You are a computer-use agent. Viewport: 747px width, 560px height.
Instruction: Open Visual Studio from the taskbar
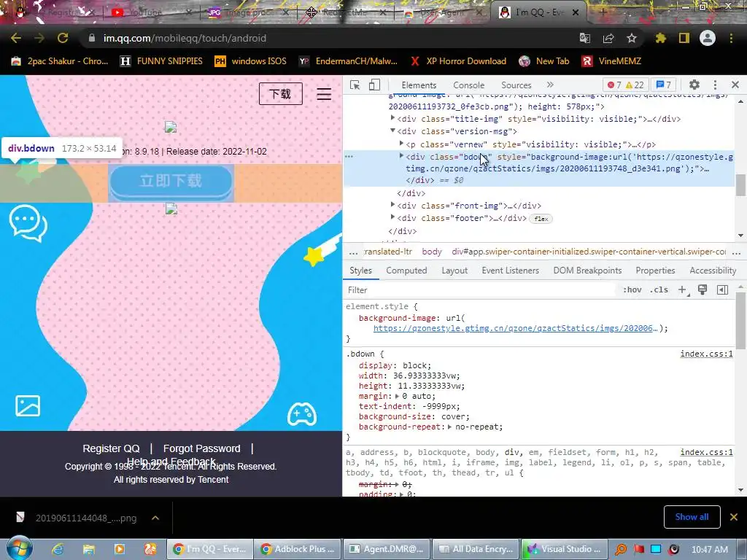point(564,549)
